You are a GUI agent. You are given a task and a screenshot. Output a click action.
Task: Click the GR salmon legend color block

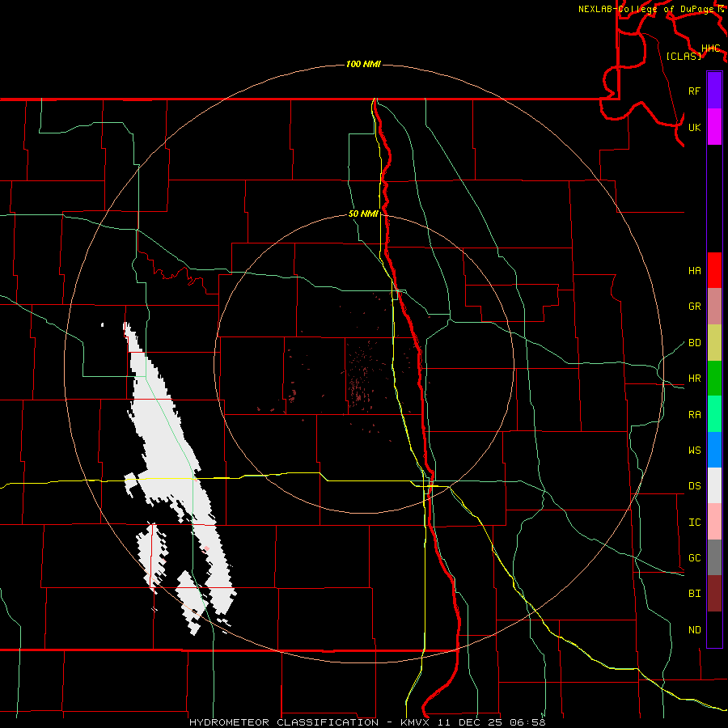tap(714, 307)
